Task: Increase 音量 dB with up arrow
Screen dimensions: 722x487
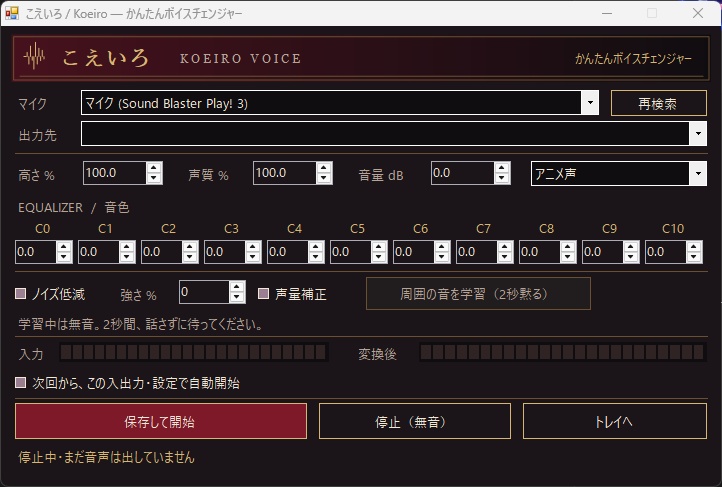Action: click(502, 168)
